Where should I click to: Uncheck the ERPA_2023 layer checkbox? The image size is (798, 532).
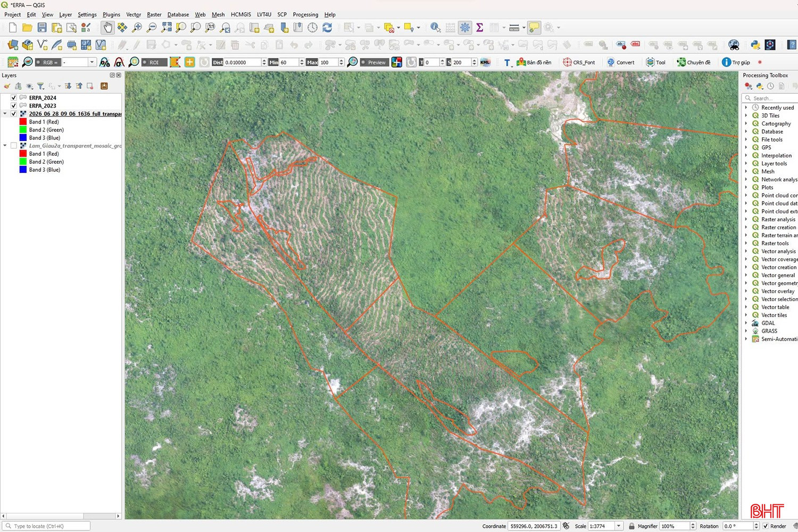tap(14, 106)
